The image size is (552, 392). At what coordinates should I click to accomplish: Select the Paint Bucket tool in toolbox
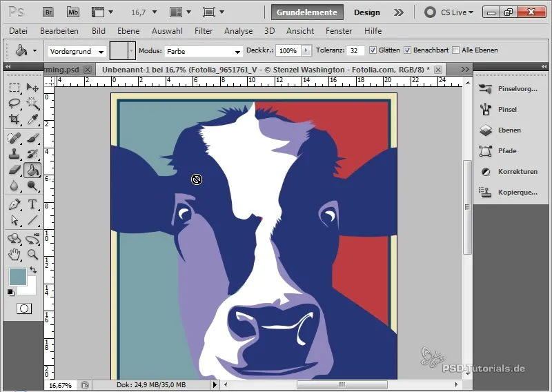click(32, 170)
